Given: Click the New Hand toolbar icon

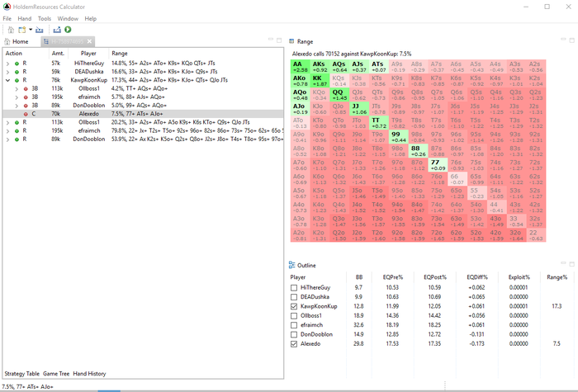Looking at the screenshot, I should (22, 30).
